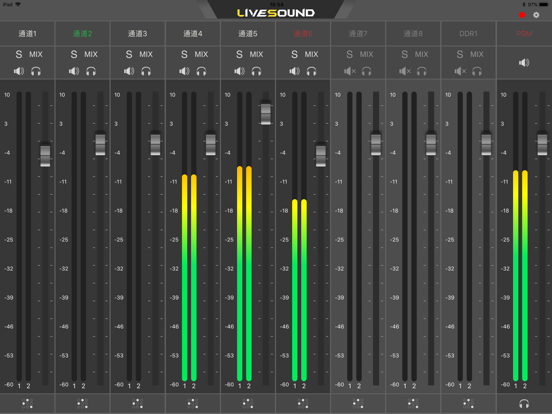Toggle MIX on 通道5
The height and width of the screenshot is (414, 552).
click(x=256, y=54)
